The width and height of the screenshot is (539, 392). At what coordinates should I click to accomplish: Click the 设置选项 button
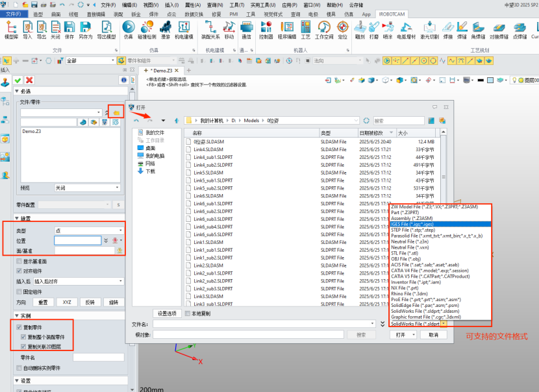click(166, 313)
